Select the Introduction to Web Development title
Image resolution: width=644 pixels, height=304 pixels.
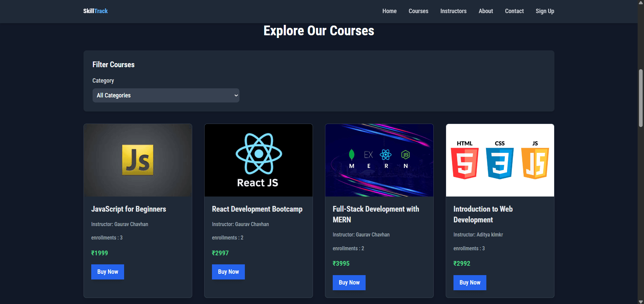pos(483,214)
